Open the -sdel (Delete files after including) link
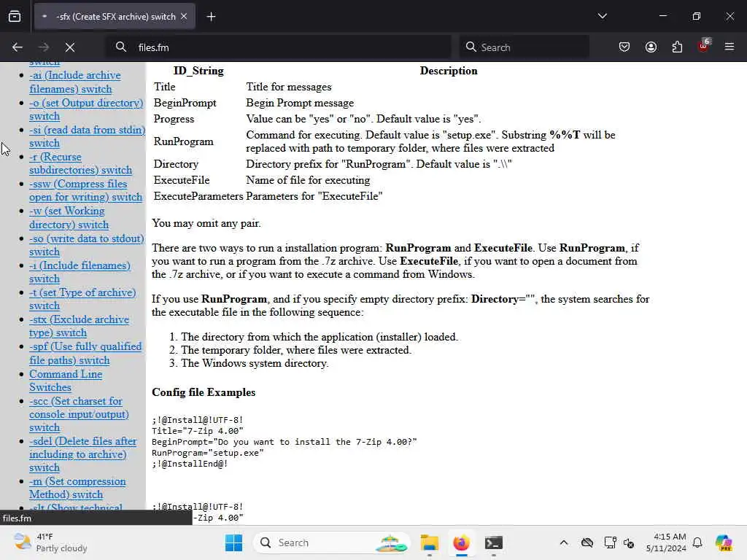The image size is (747, 560). point(83,454)
